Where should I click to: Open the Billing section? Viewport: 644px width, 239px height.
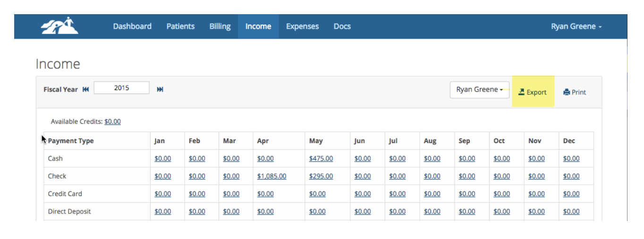click(x=220, y=26)
